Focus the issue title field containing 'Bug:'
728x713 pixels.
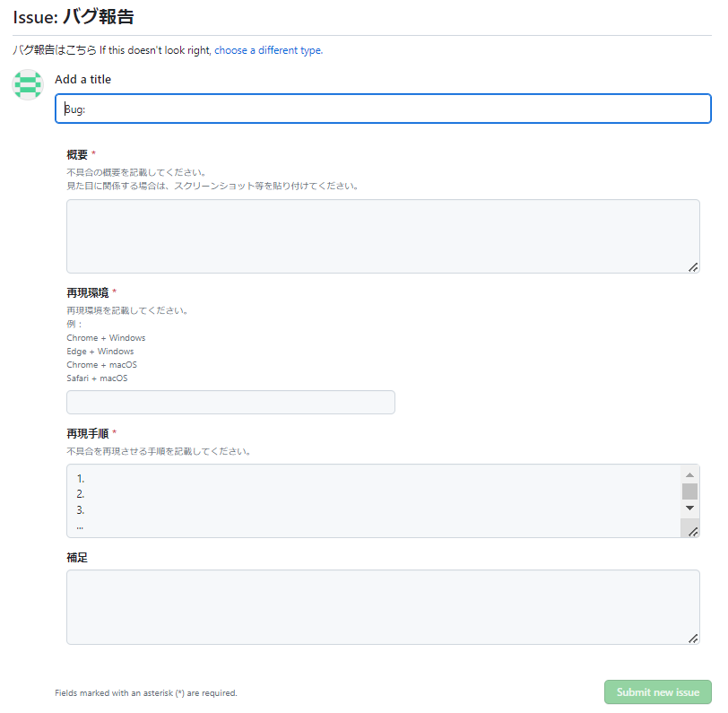point(383,109)
